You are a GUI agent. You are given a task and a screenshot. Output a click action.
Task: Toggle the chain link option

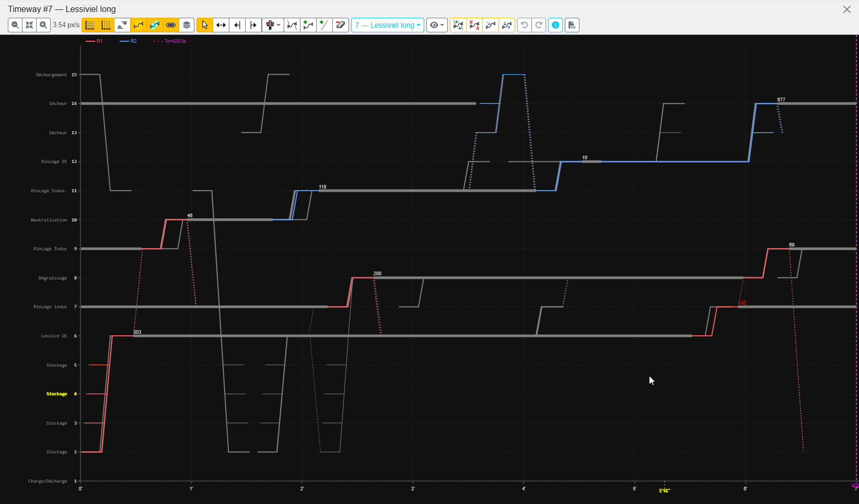pos(171,25)
